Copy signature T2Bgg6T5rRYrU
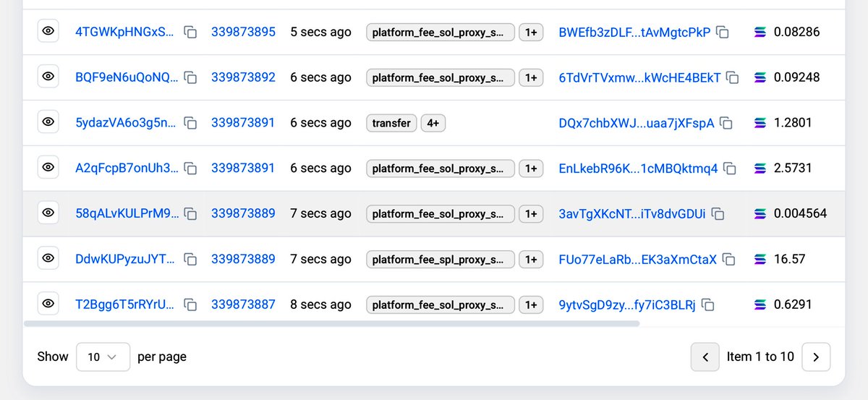 190,305
